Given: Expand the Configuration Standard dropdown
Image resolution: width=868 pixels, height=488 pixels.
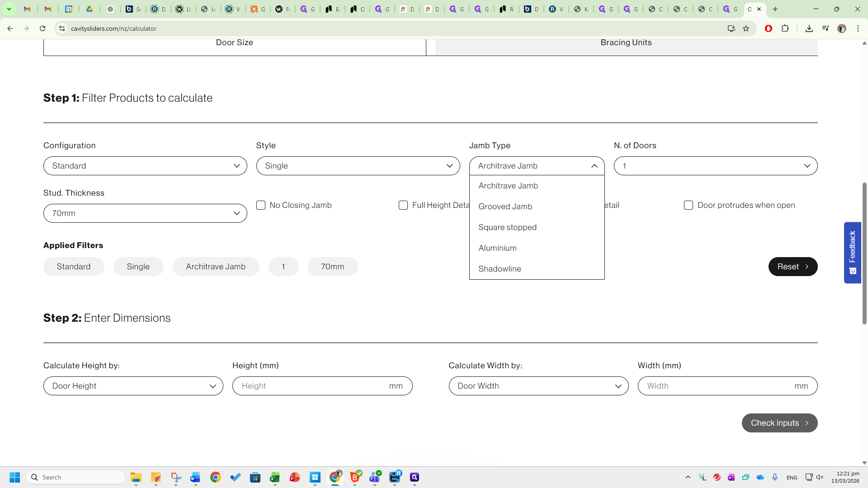Looking at the screenshot, I should tap(145, 166).
